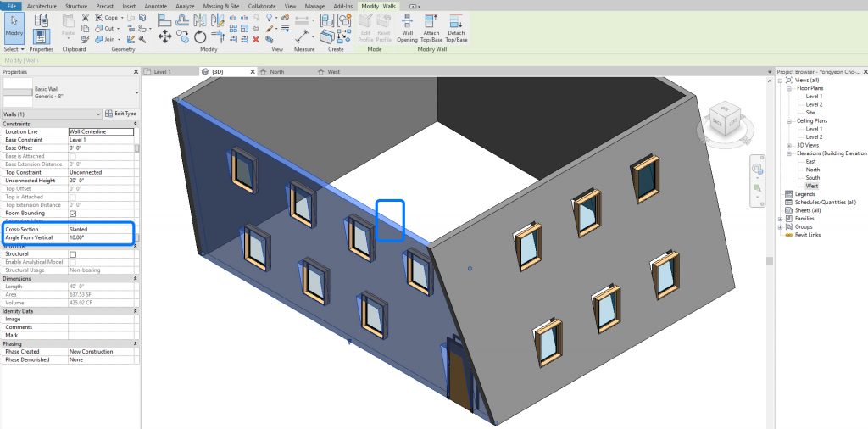Select the Copy tool in Modify panel
868x429 pixels.
coord(183,36)
